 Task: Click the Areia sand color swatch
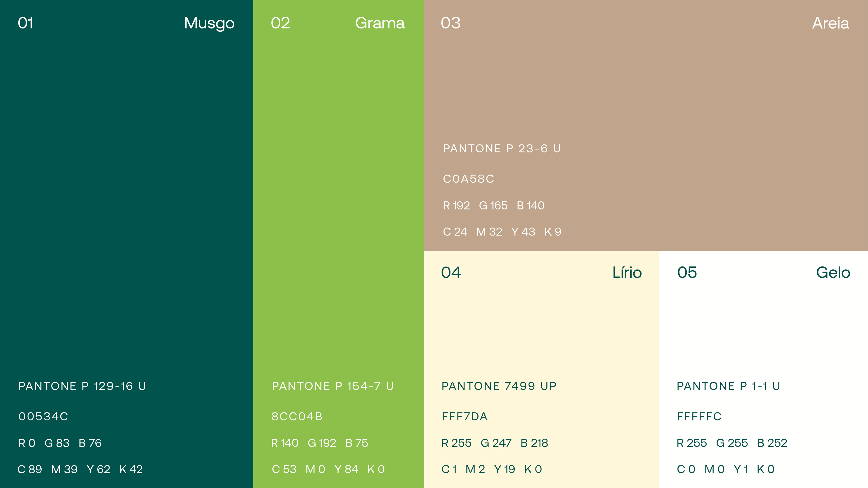(646, 126)
